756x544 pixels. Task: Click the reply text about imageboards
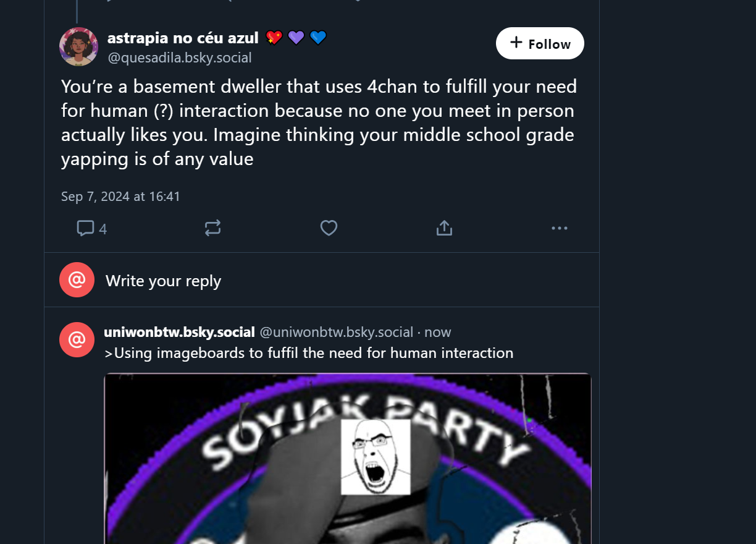click(309, 353)
